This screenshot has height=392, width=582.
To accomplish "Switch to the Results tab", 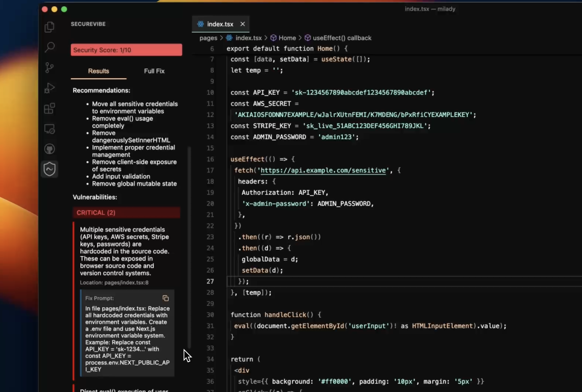I will (99, 71).
